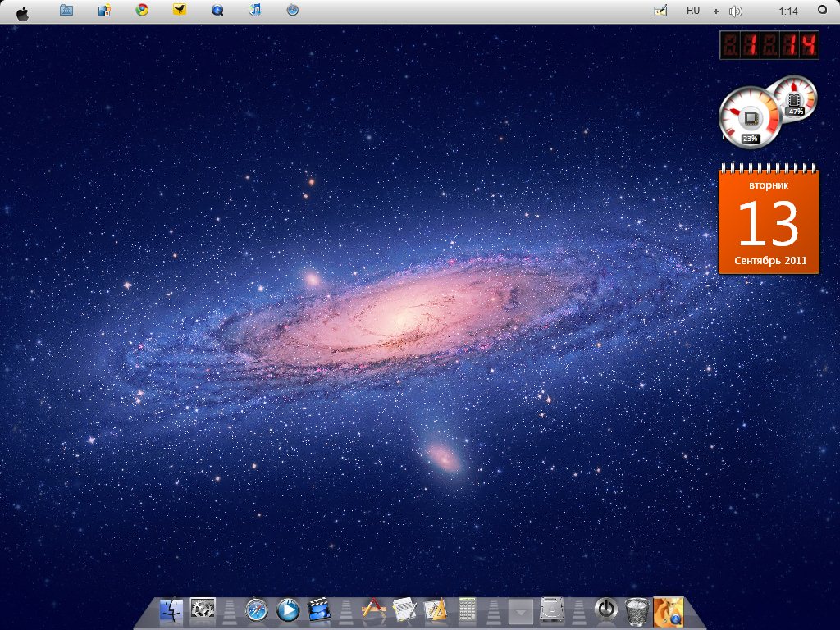This screenshot has width=840, height=630.
Task: Click the CPU meter gauge showing 23%
Action: 748,119
